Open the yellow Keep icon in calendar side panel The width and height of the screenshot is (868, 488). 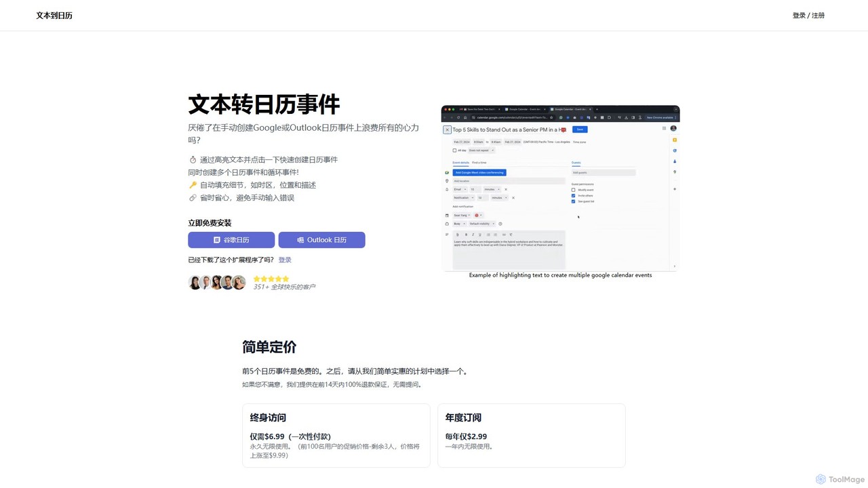[675, 140]
